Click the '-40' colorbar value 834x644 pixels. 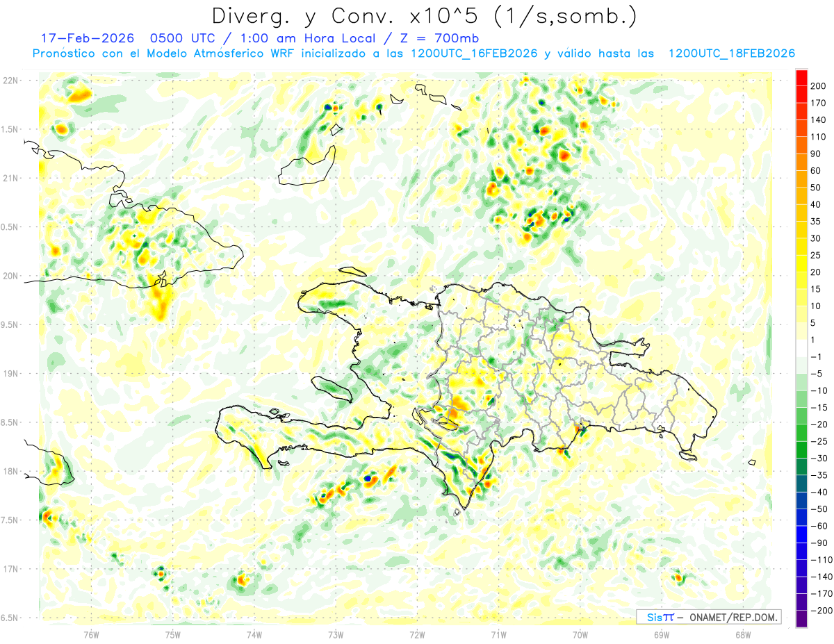point(817,493)
